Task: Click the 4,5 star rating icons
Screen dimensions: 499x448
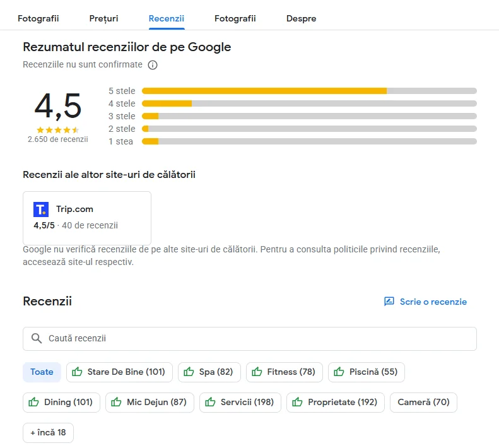Action: click(x=57, y=130)
